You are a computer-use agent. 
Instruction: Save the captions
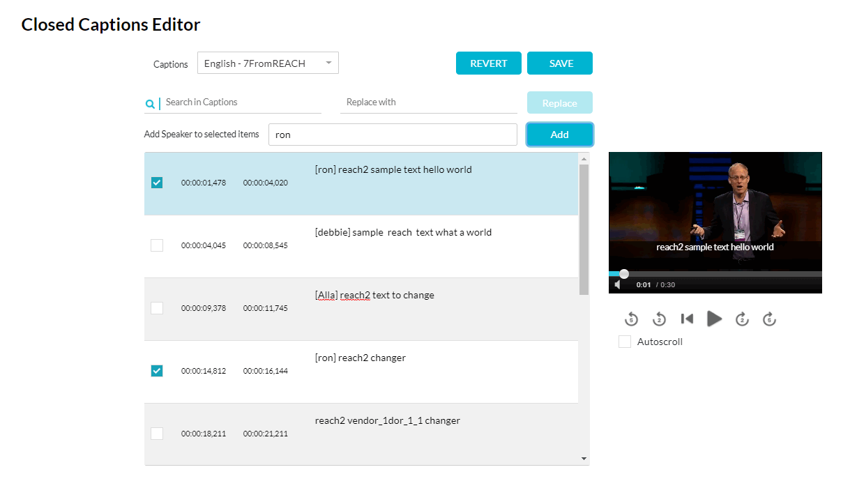pos(560,63)
